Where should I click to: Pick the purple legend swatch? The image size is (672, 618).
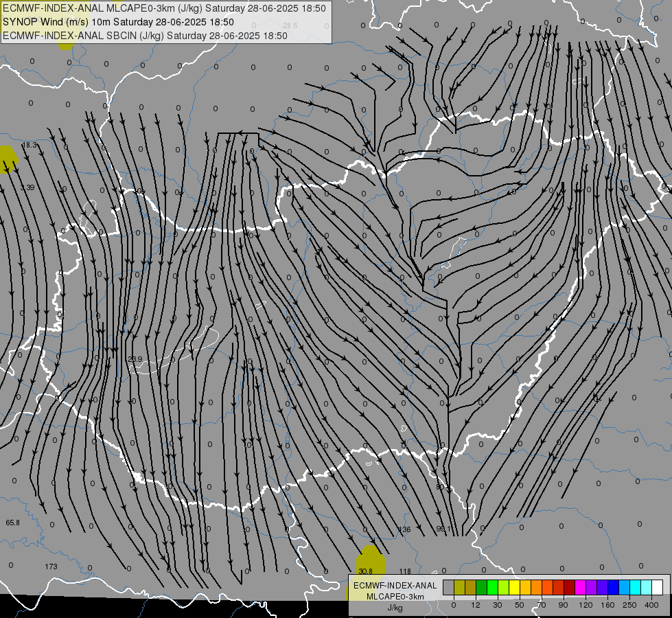592,587
